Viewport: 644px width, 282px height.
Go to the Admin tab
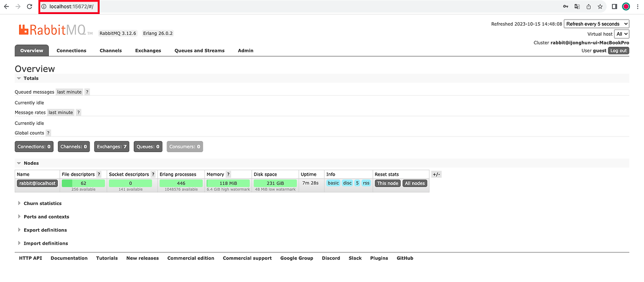click(246, 50)
